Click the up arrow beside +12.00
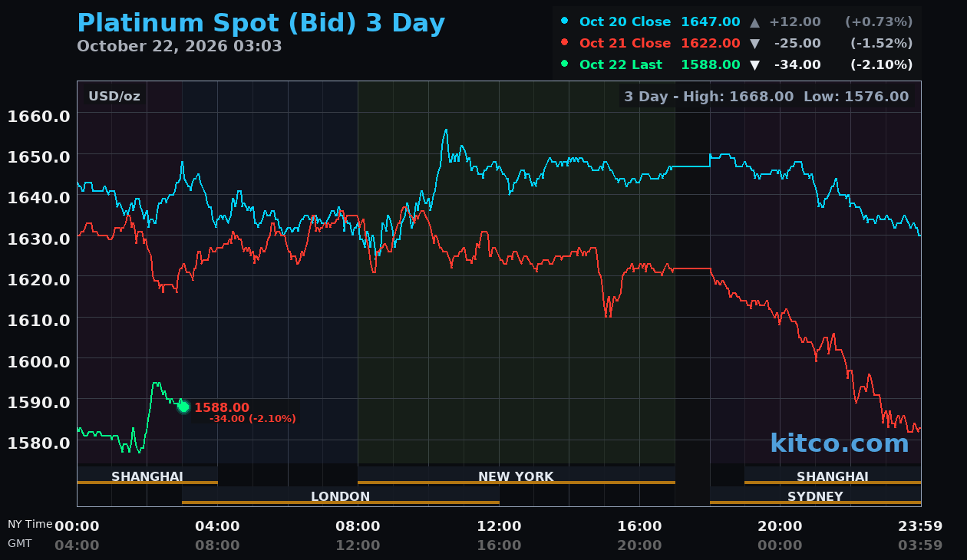967x560 pixels. tap(754, 21)
